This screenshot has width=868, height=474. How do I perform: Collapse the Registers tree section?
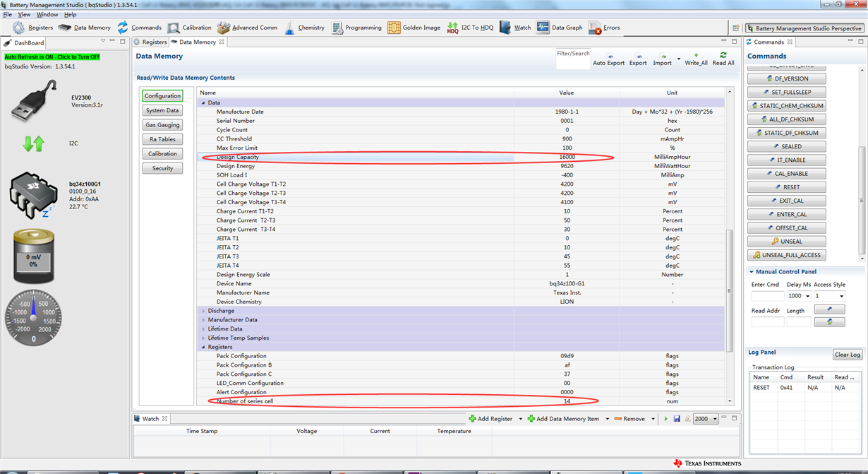203,347
